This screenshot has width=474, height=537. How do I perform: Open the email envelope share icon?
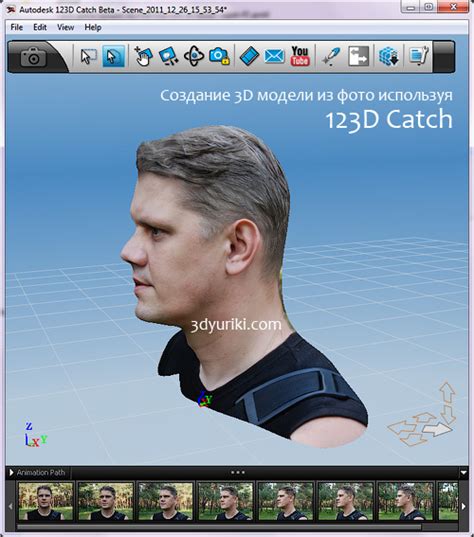pyautogui.click(x=274, y=56)
